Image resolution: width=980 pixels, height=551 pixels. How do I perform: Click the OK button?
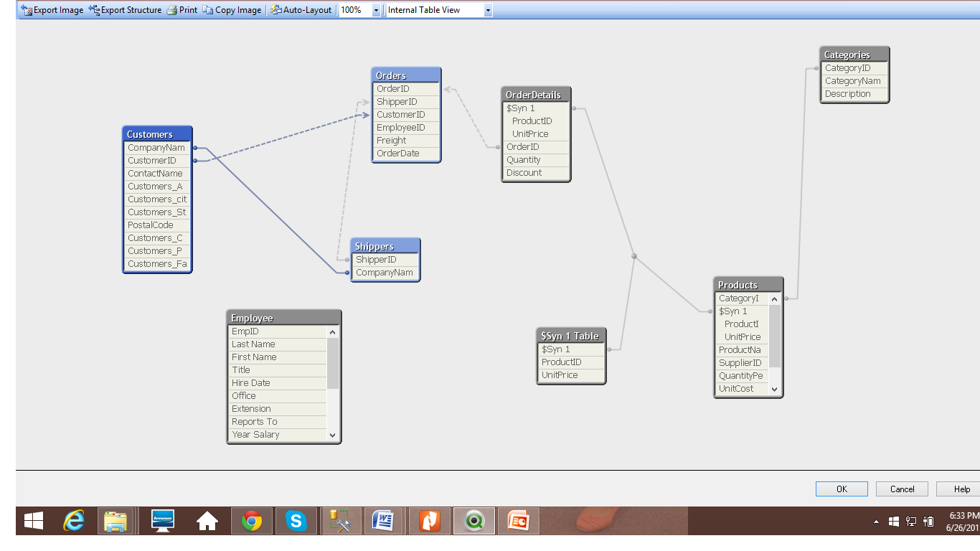tap(842, 489)
